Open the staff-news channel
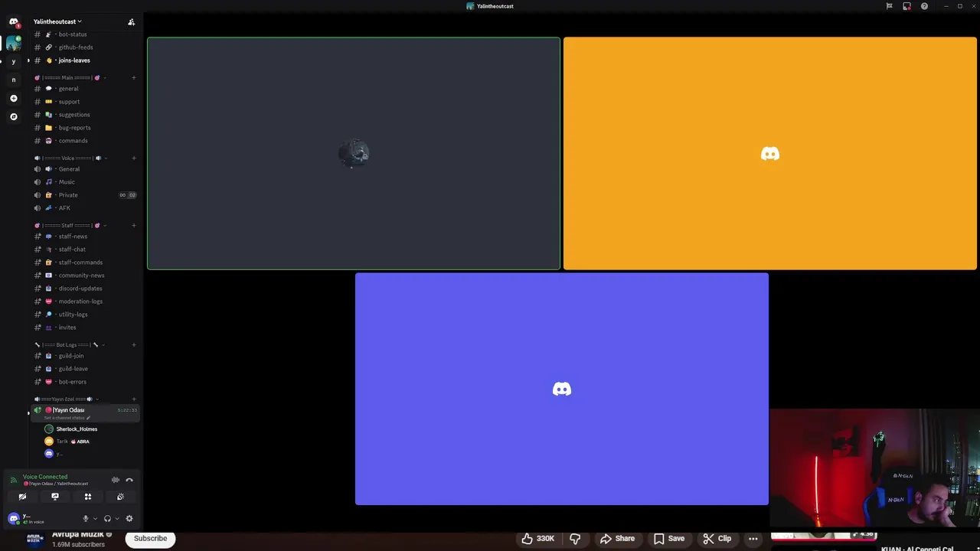 pyautogui.click(x=86, y=236)
